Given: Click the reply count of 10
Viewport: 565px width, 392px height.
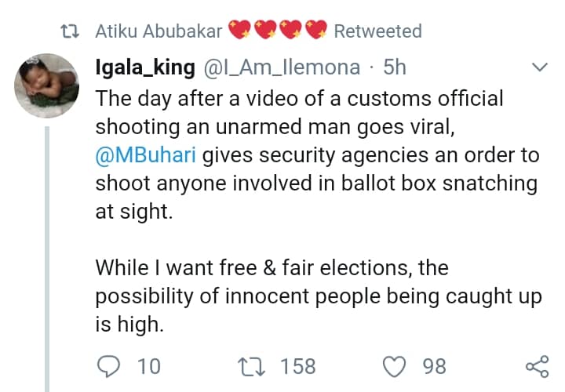Looking at the screenshot, I should (x=148, y=366).
